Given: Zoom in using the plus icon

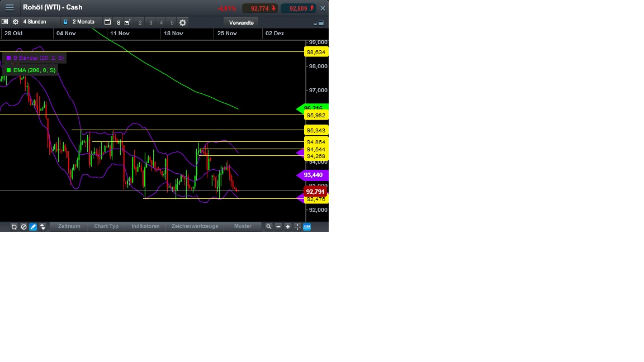Looking at the screenshot, I should [x=287, y=226].
